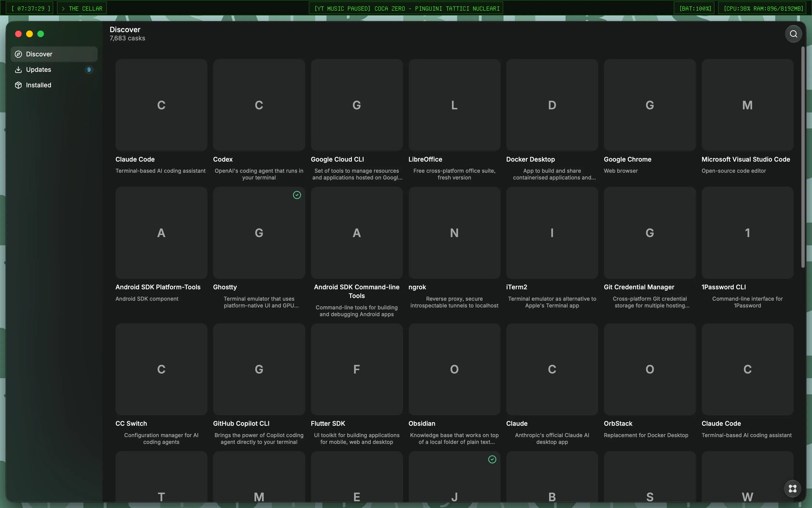
Task: Click the YT Music paused track status
Action: click(406, 8)
